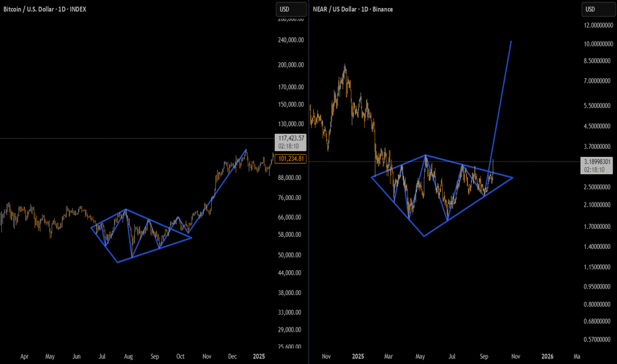Viewport: 617px width, 364px height.
Task: Click the 1.40000000 level on NEAR price scale
Action: coord(598,246)
